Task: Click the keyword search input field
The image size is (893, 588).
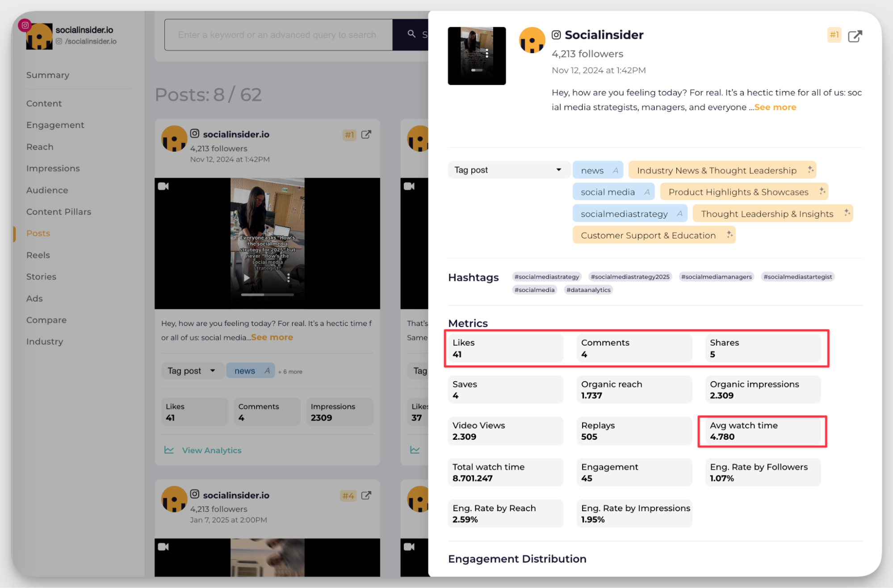Action: point(278,34)
